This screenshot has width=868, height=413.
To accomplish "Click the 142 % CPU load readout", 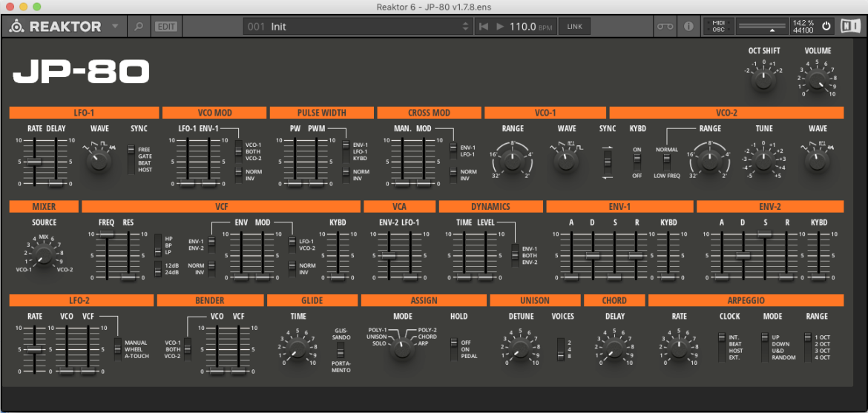I will [803, 23].
